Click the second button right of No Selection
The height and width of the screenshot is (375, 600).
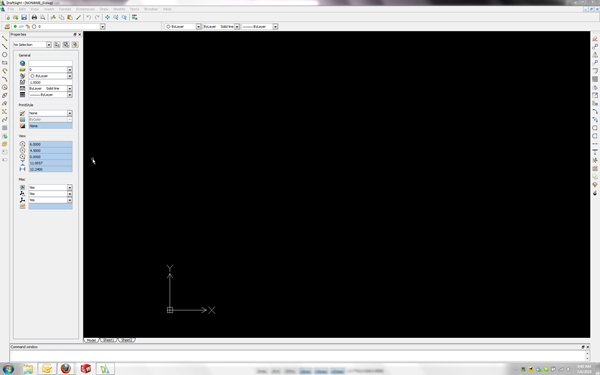click(x=66, y=45)
